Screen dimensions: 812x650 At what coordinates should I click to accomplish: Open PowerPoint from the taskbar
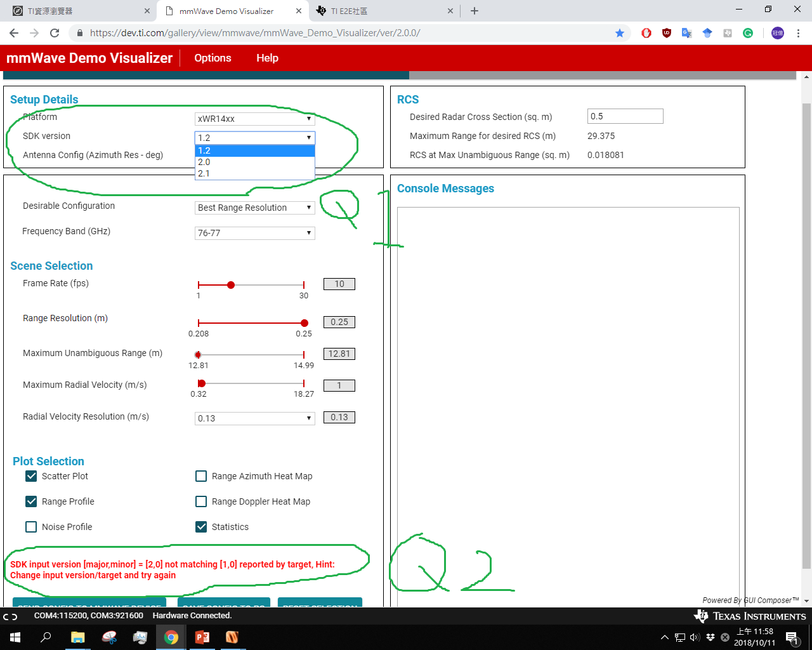coord(202,637)
